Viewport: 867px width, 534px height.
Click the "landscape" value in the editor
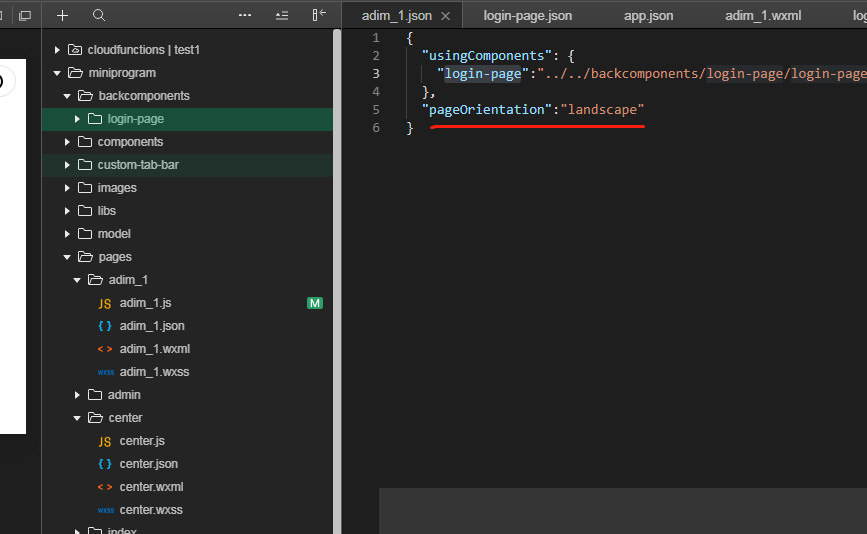pos(602,109)
